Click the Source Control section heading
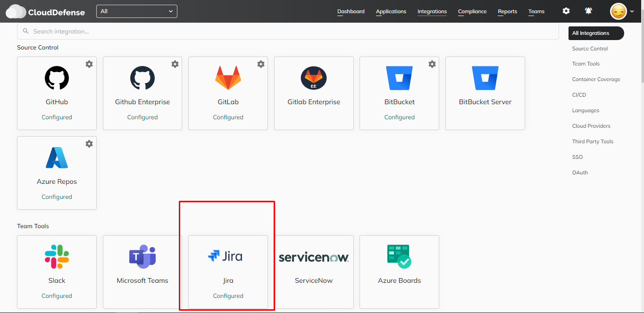 (38, 48)
